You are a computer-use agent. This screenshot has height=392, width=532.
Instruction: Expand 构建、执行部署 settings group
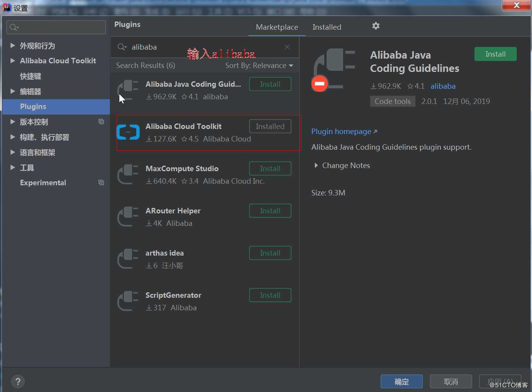13,137
